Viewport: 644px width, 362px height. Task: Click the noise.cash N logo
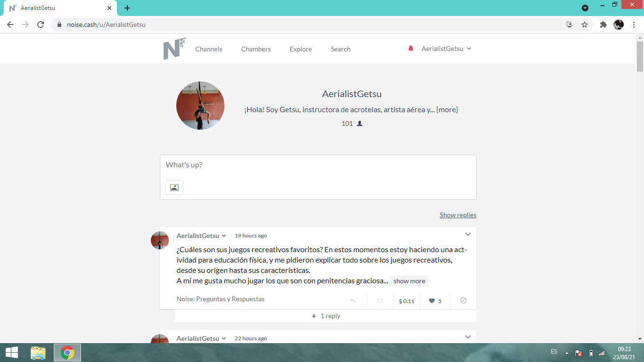(175, 49)
